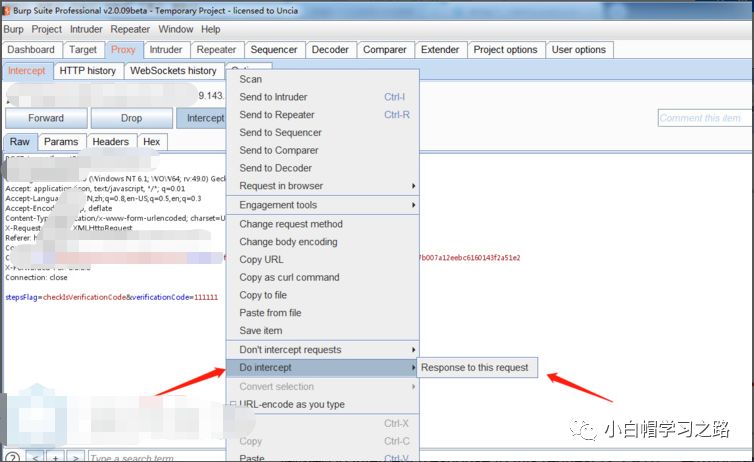This screenshot has height=462, width=754.
Task: Open the Extender tab
Action: [440, 50]
